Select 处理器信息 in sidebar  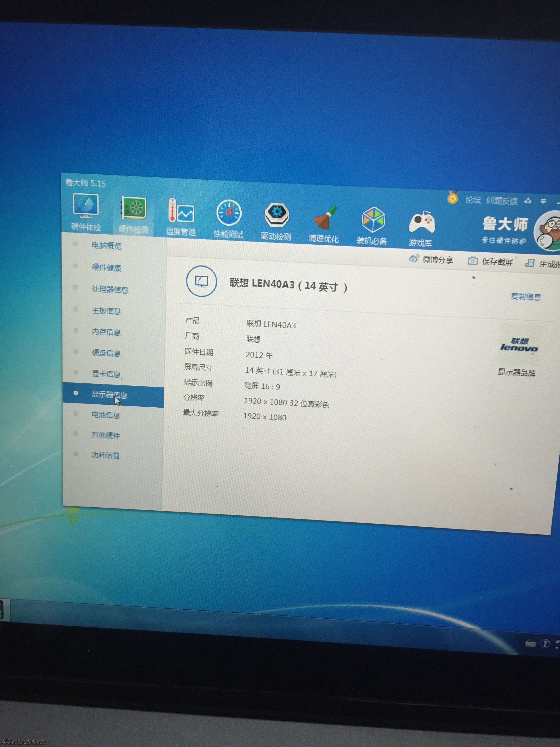coord(110,290)
